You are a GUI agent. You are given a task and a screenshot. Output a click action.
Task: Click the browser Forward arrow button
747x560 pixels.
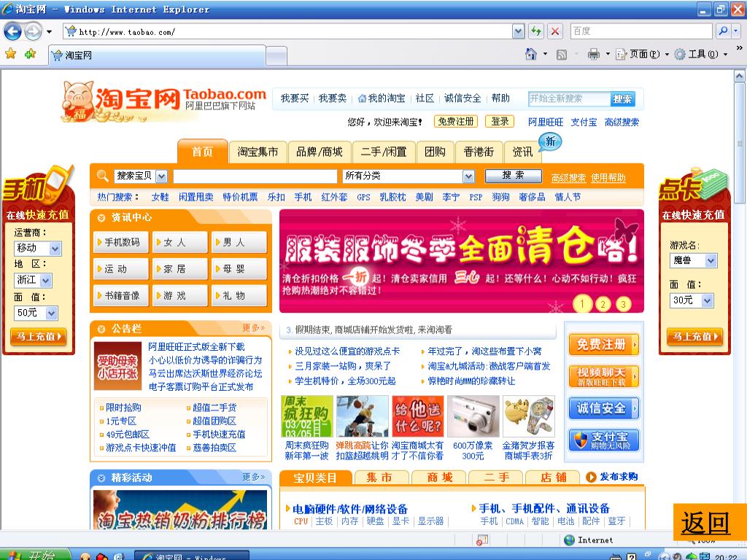click(x=33, y=32)
